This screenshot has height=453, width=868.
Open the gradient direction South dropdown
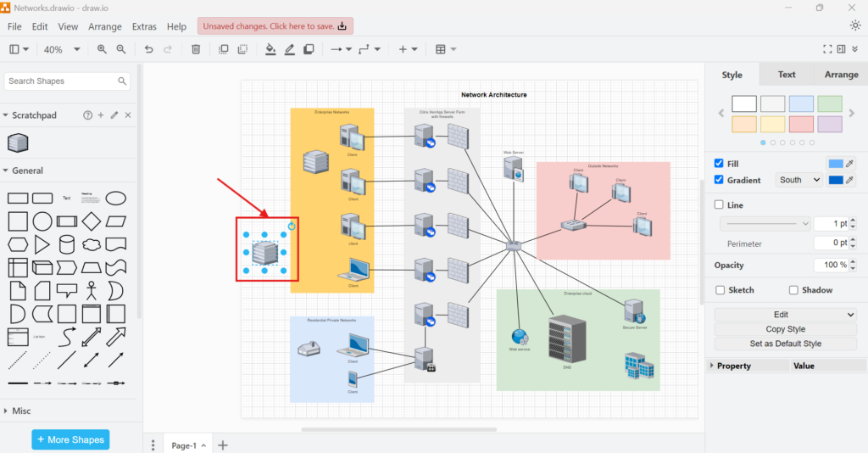pyautogui.click(x=800, y=180)
